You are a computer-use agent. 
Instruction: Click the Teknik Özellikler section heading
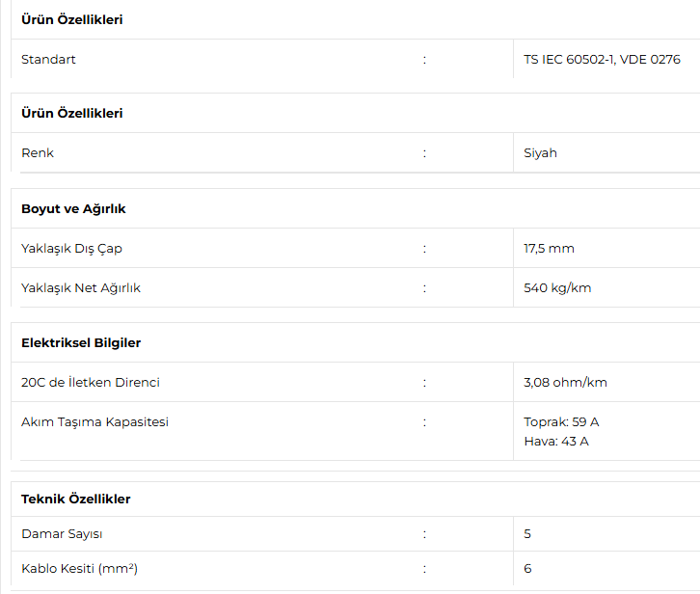pyautogui.click(x=75, y=499)
